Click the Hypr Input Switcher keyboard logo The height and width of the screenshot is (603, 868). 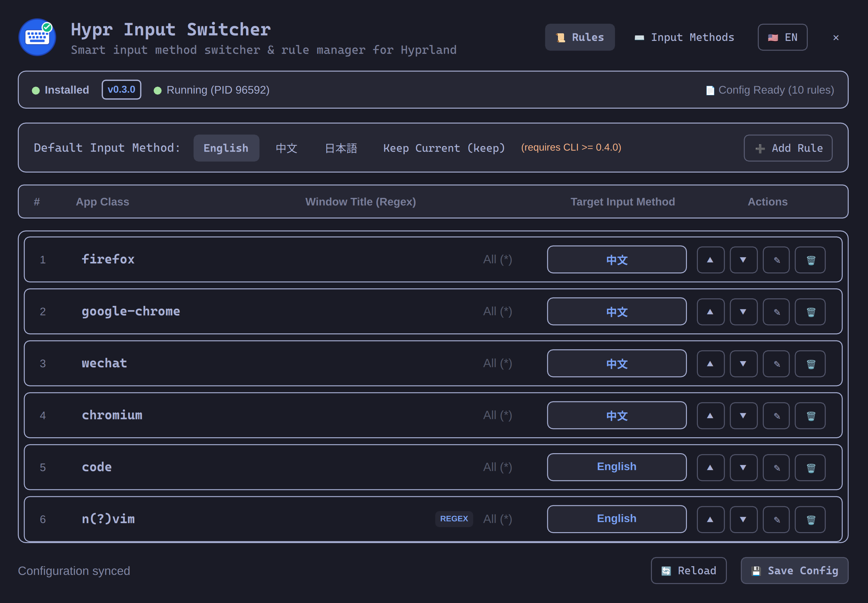[37, 37]
